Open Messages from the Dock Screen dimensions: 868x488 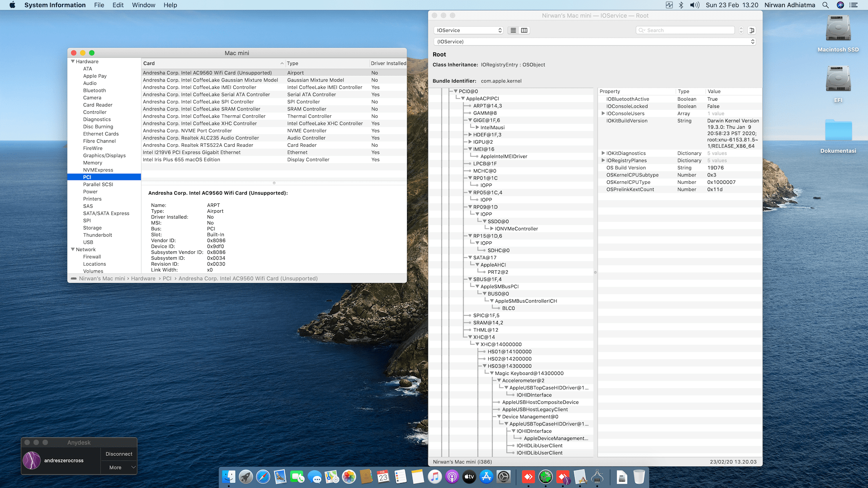315,477
